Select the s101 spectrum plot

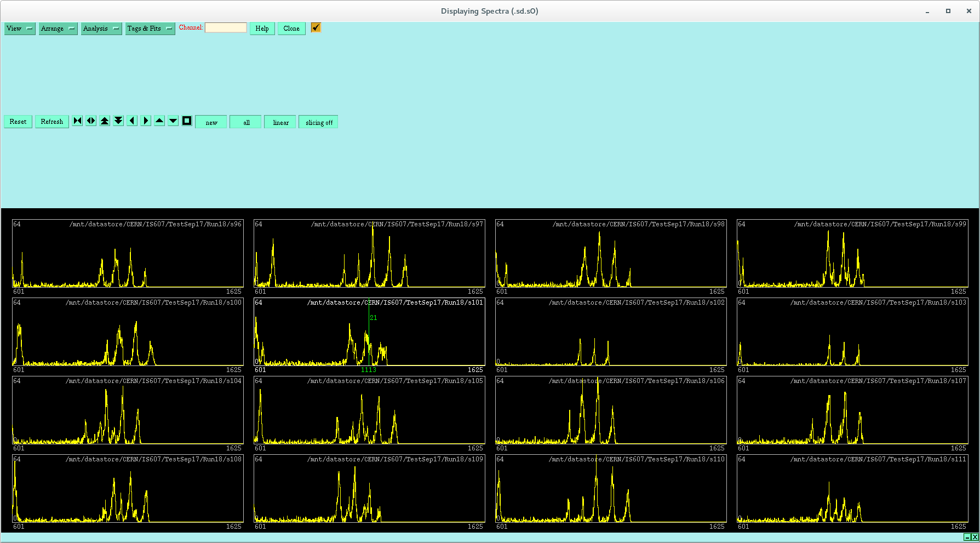pyautogui.click(x=369, y=334)
